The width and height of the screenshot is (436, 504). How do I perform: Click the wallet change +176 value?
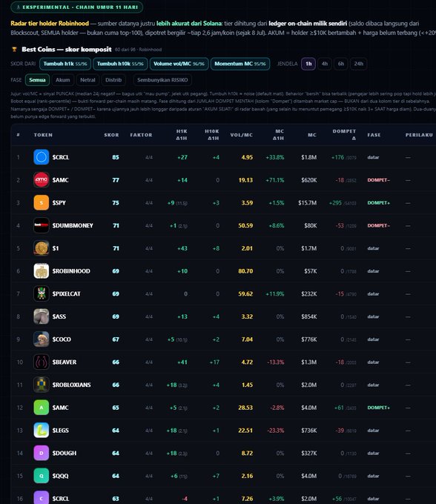tap(337, 157)
